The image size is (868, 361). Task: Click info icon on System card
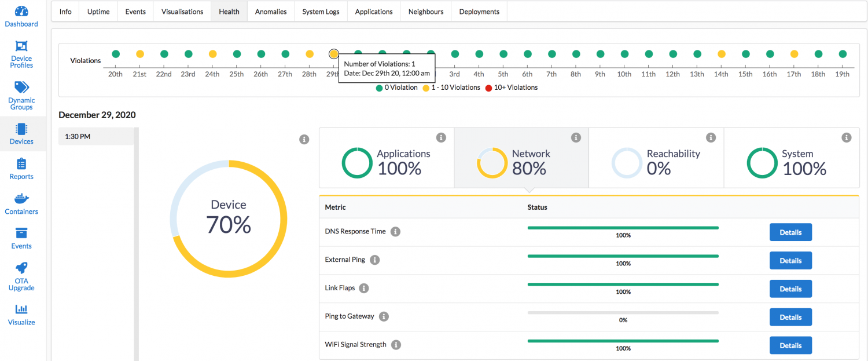(847, 137)
